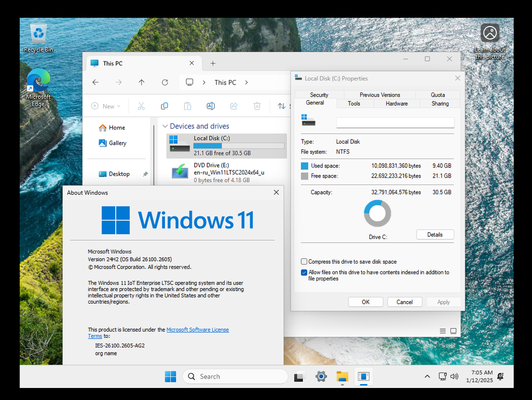Go back in the This PC window

coord(96,82)
